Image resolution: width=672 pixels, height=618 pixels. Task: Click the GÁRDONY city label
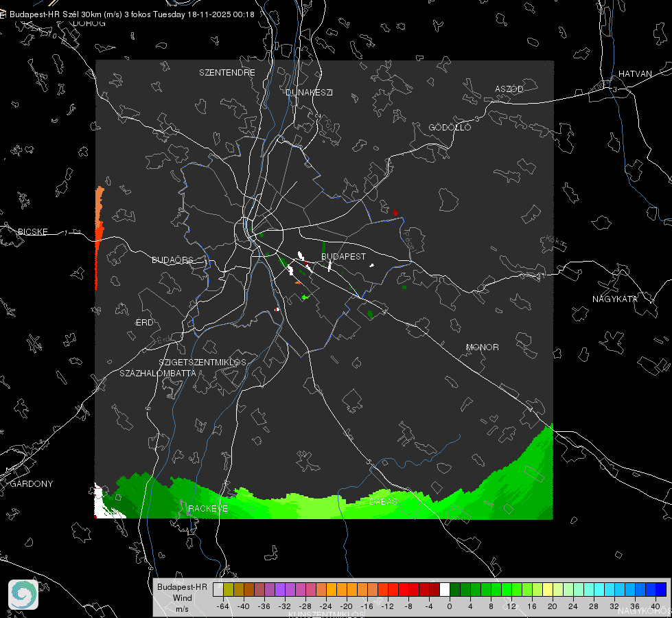(x=32, y=484)
